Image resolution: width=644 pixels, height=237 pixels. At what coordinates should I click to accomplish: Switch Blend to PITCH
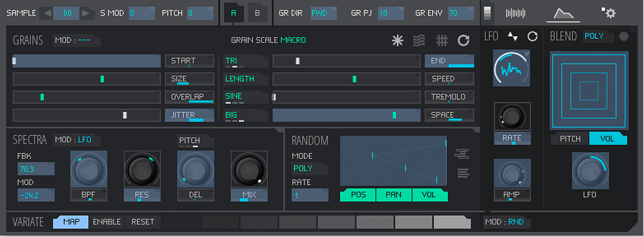(x=570, y=139)
